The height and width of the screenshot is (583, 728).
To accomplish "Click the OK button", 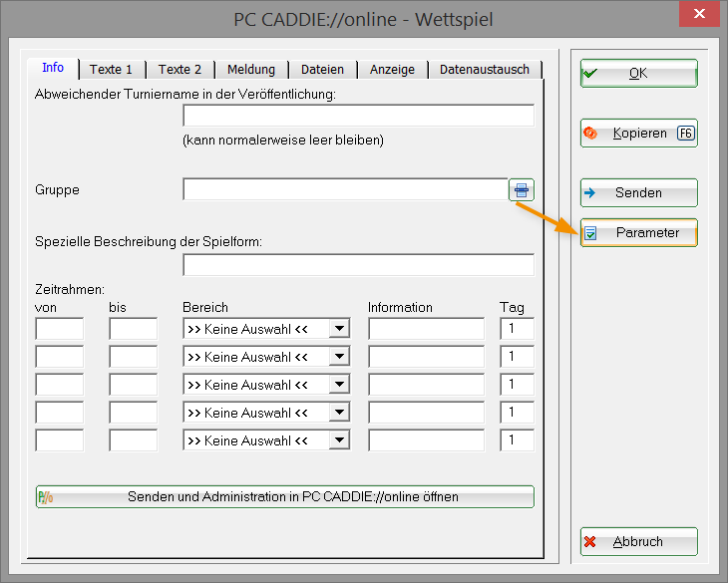I will (639, 74).
